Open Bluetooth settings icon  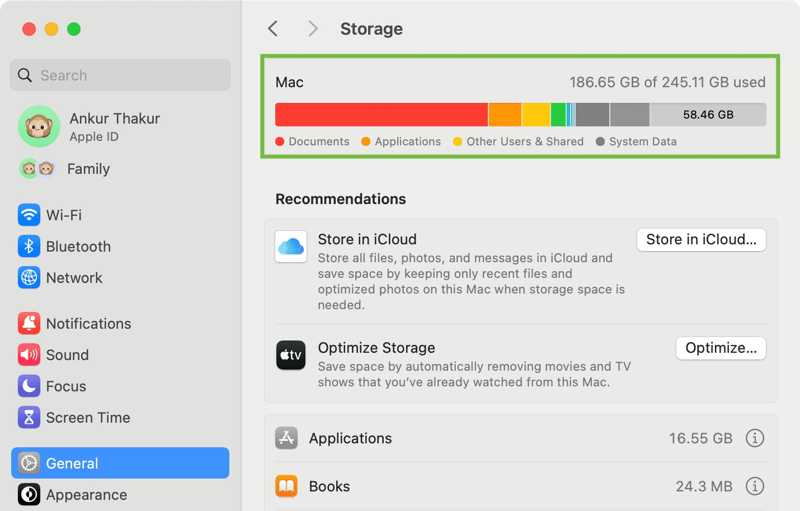[x=29, y=246]
